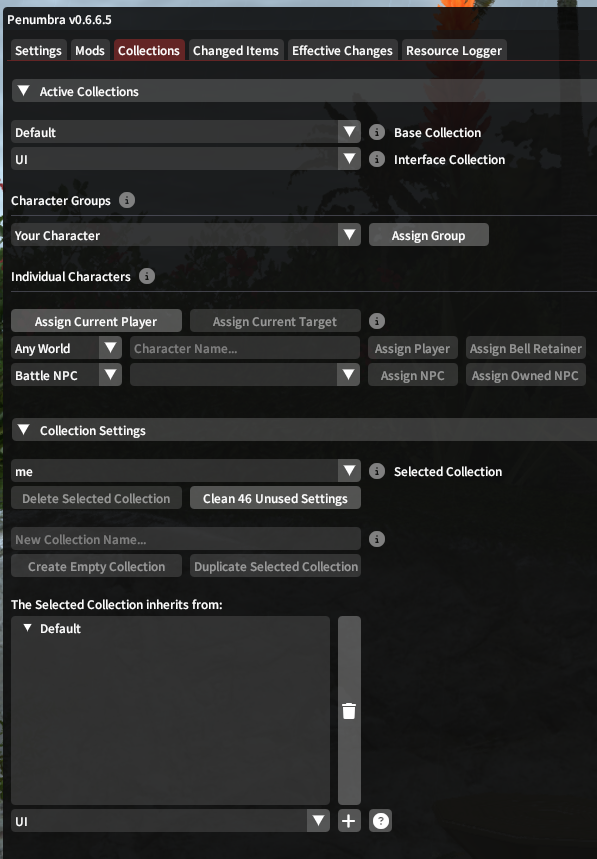Click the Character Groups info icon

[127, 200]
